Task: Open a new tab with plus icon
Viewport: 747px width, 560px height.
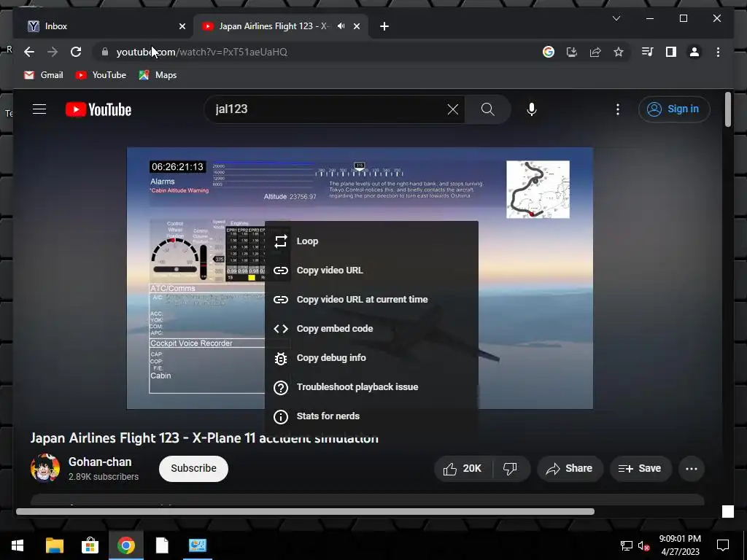Action: (384, 26)
